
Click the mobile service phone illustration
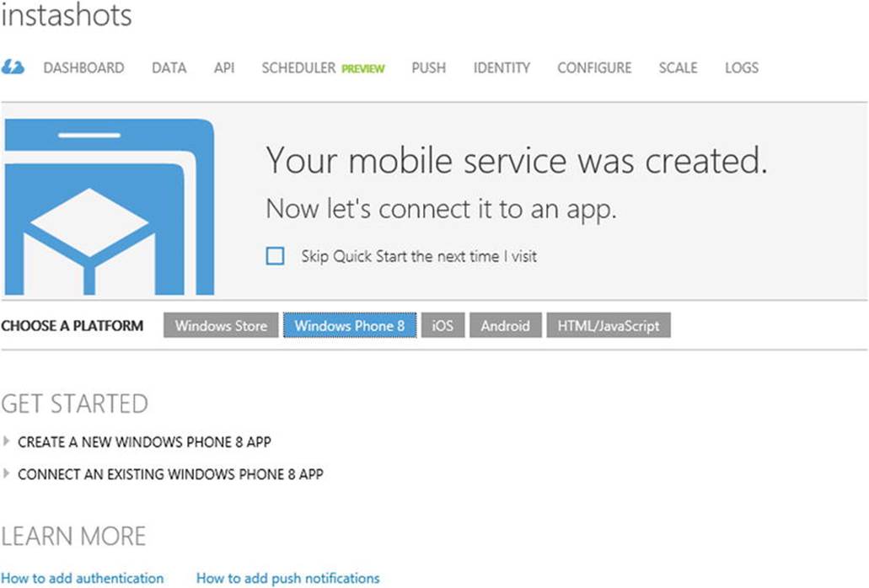110,206
